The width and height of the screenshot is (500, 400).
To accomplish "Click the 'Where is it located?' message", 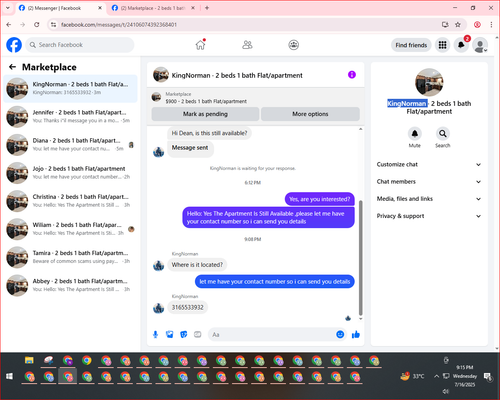I will pos(197,265).
